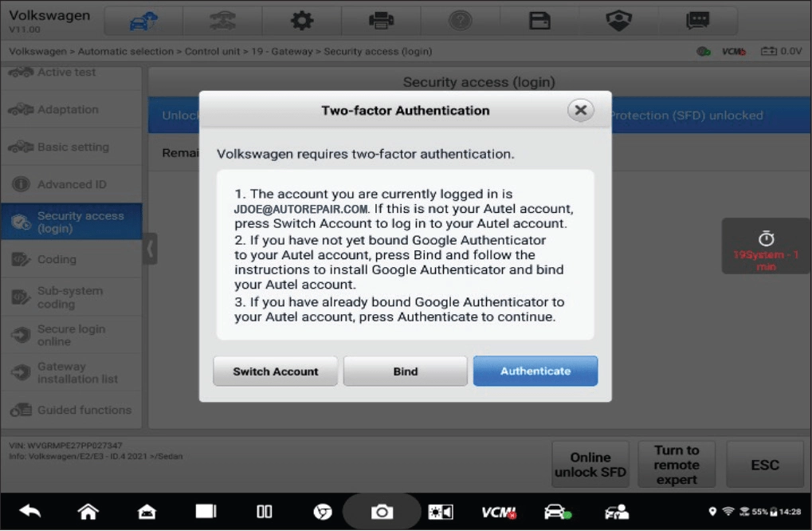Click the Switch Account button
812x531 pixels.
pos(275,371)
